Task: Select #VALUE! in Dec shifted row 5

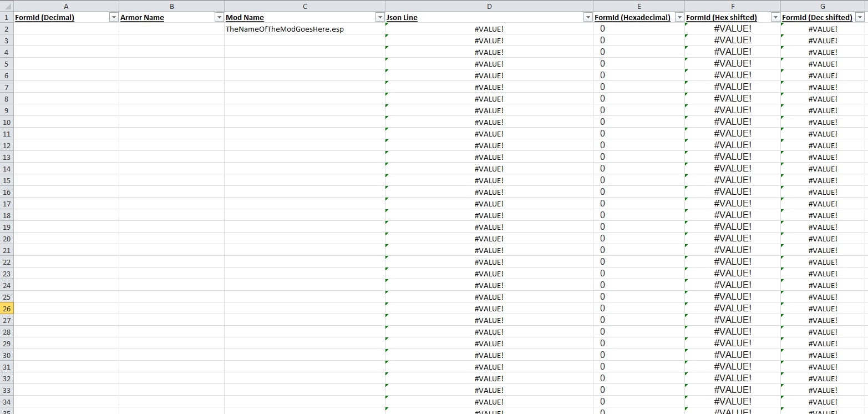Action: [x=823, y=64]
